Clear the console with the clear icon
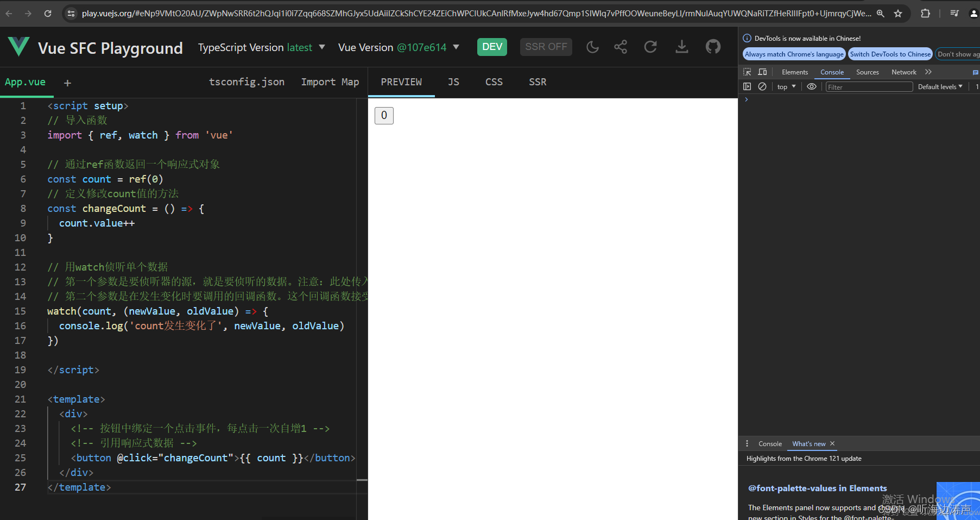Image resolution: width=980 pixels, height=520 pixels. (x=762, y=86)
